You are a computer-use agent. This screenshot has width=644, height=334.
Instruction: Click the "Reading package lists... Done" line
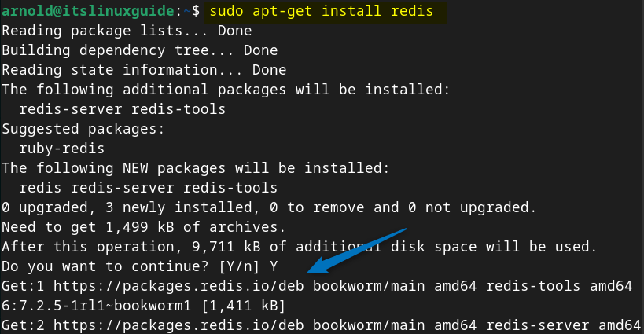127,31
